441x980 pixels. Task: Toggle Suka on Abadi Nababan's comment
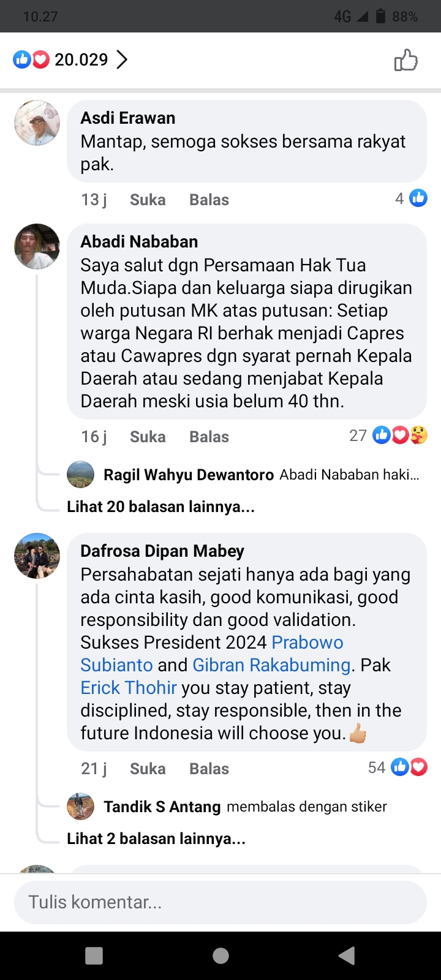[148, 437]
